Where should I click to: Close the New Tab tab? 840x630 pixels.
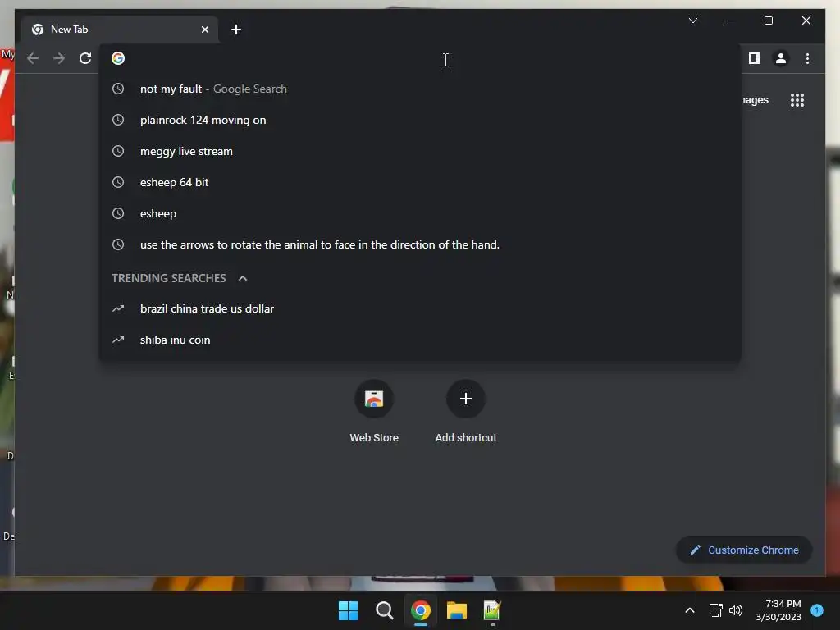coord(204,30)
